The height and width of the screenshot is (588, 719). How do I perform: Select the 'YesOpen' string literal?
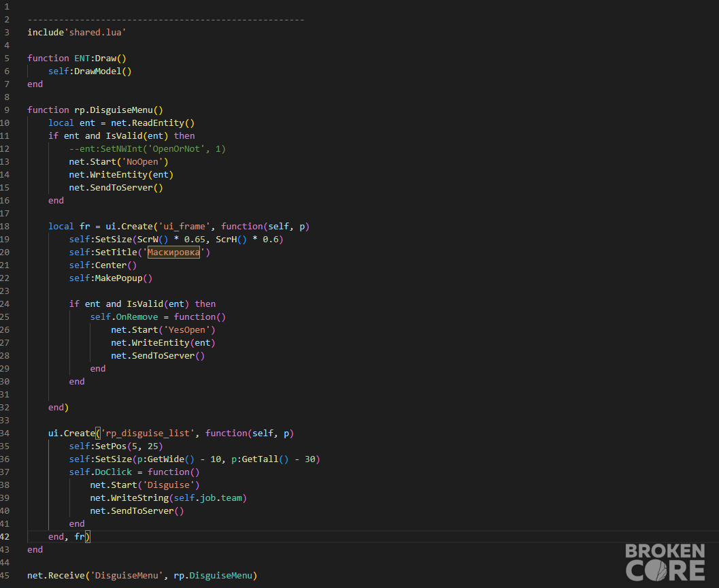pos(186,330)
